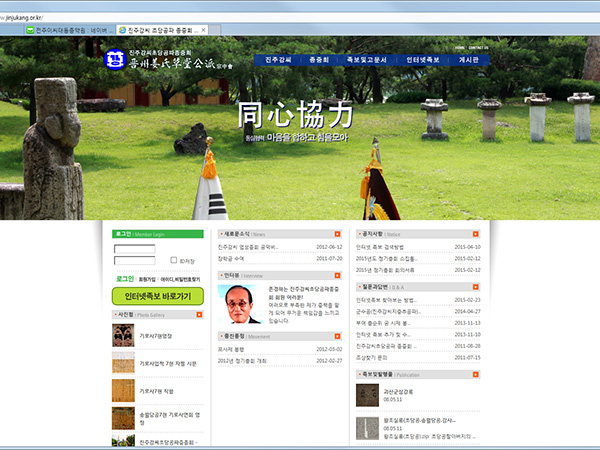
Task: Click the 同心協力 banner slogan
Action: (x=295, y=115)
